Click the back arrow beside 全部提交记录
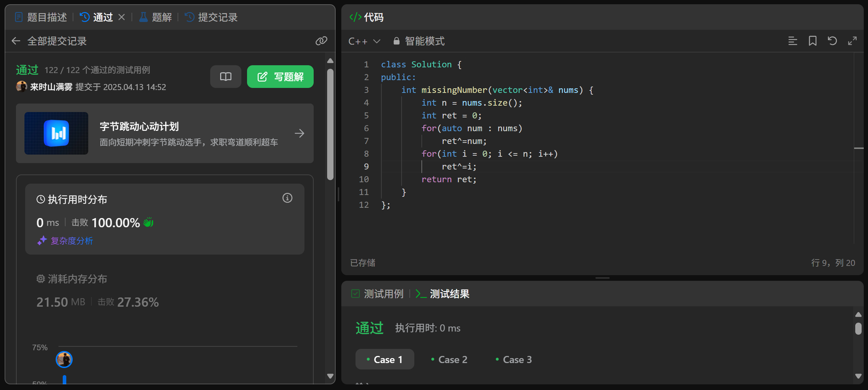Viewport: 868px width, 390px height. click(16, 41)
